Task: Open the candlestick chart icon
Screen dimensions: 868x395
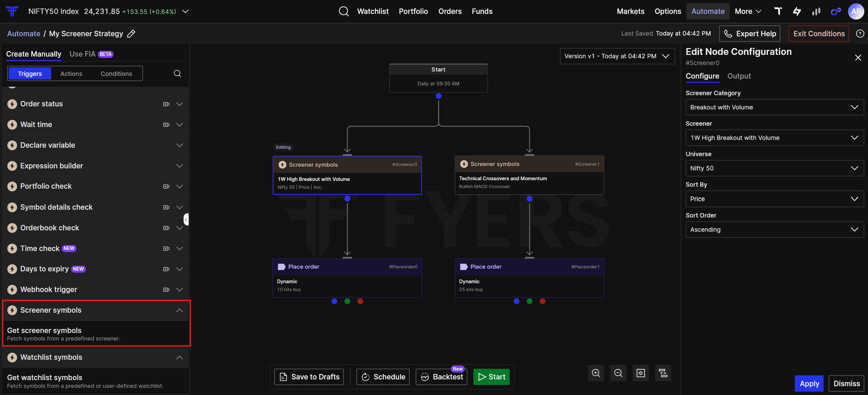Action: (816, 12)
